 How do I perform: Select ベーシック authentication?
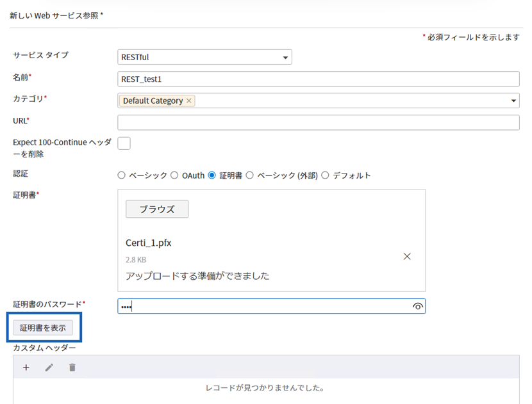pyautogui.click(x=121, y=175)
